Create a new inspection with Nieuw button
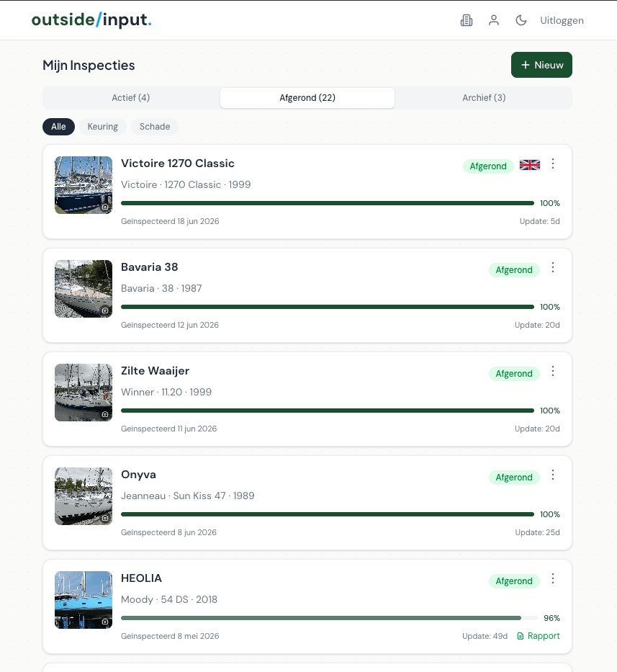The height and width of the screenshot is (672, 617). (x=541, y=65)
